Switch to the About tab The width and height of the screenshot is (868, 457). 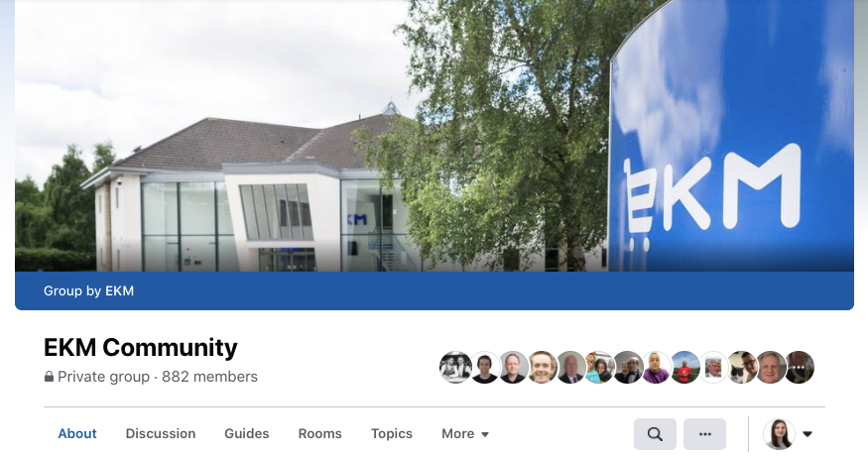pyautogui.click(x=77, y=434)
